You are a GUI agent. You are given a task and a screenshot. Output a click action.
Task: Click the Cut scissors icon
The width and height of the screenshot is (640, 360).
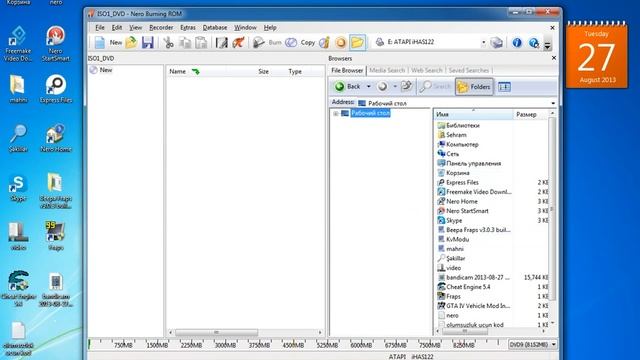tap(168, 42)
